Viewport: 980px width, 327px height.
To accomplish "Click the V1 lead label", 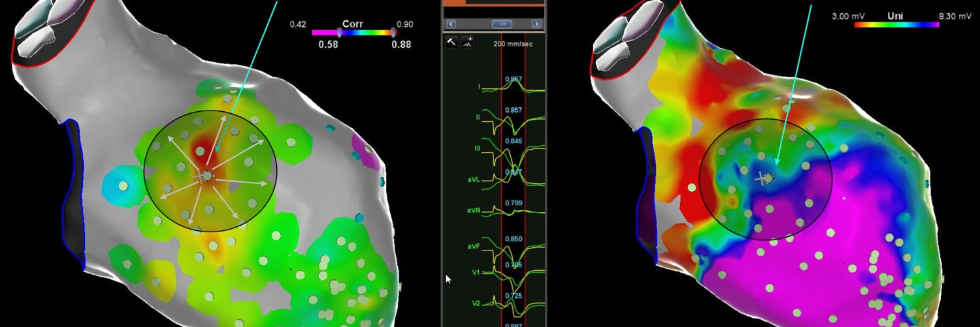I will pos(476,271).
